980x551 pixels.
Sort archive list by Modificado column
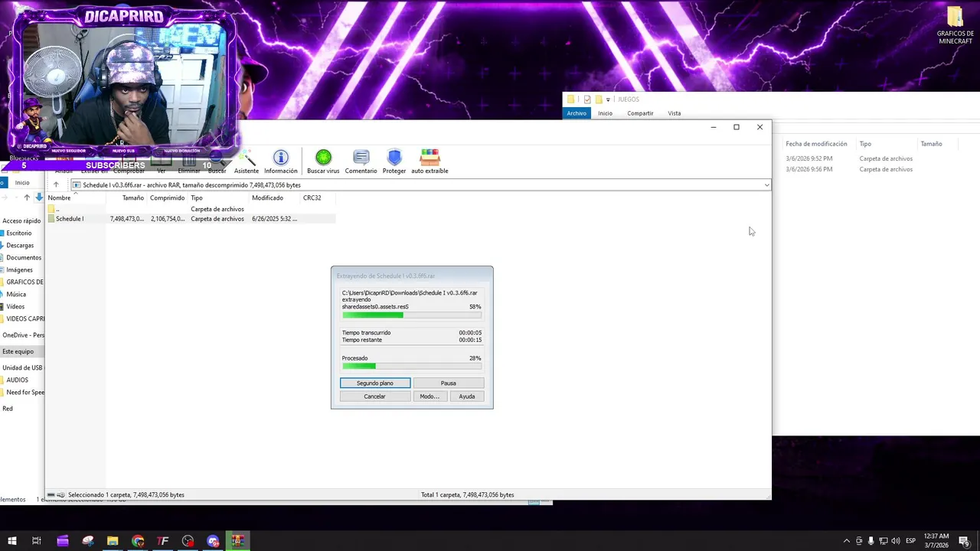point(275,197)
